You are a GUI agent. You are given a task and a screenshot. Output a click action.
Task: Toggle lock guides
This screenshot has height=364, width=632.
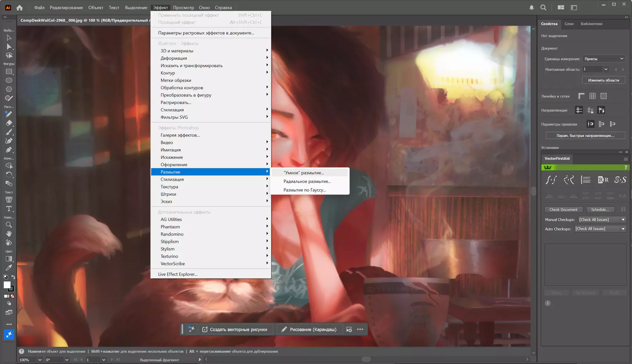590,110
